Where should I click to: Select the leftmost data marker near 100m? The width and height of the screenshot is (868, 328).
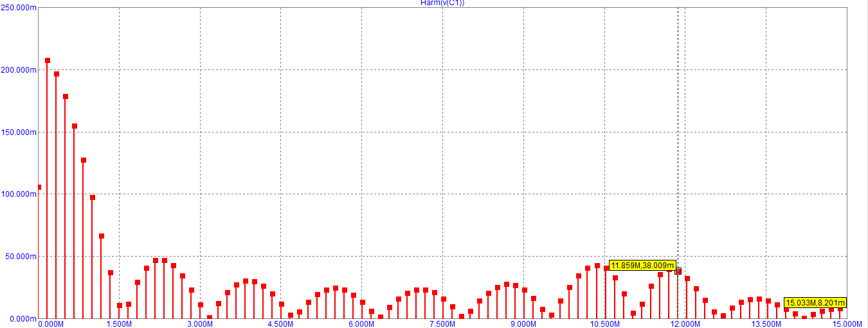click(x=39, y=187)
